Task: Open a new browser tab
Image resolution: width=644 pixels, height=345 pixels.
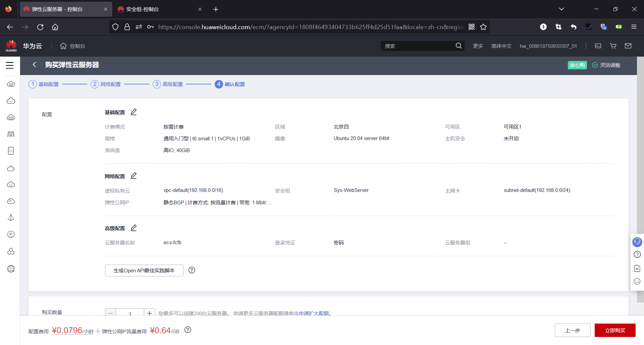Action: tap(216, 9)
